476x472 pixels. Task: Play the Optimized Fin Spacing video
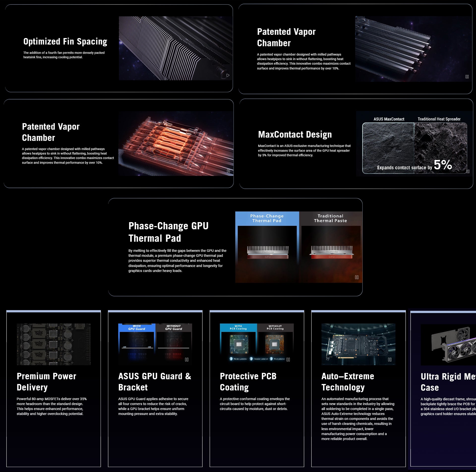(228, 75)
